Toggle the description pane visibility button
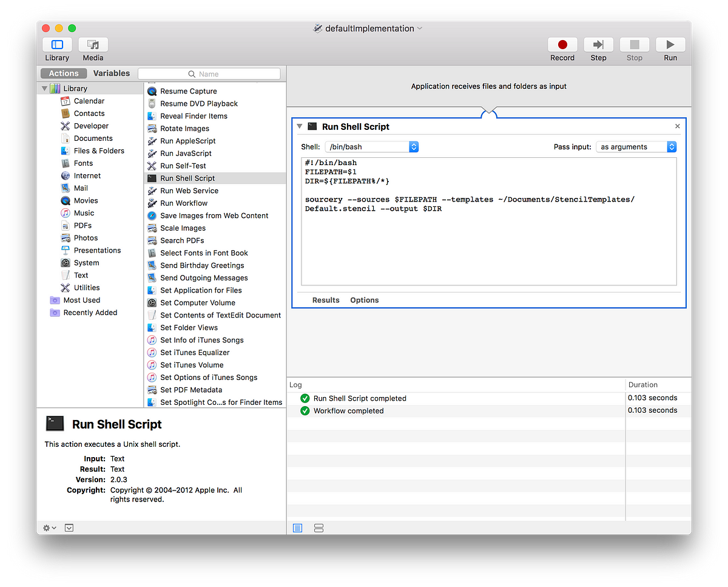Image resolution: width=728 pixels, height=587 pixels. pyautogui.click(x=69, y=528)
